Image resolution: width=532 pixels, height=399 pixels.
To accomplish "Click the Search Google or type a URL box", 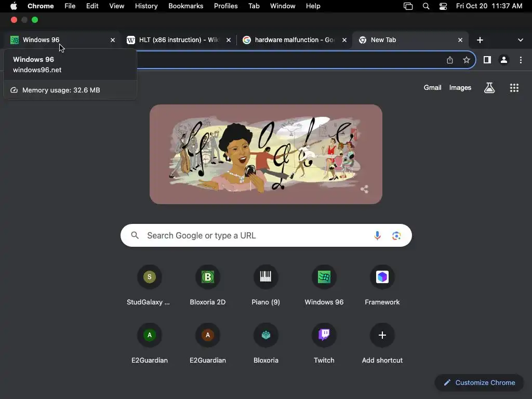I will pos(266,235).
